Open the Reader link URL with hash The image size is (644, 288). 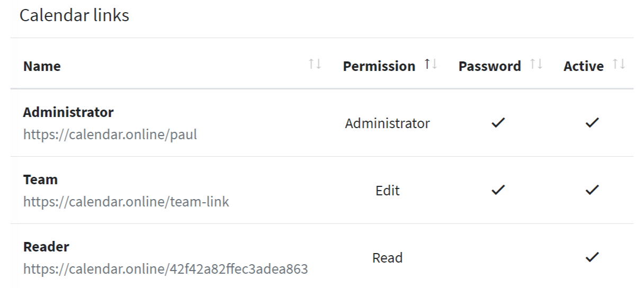pos(166,269)
